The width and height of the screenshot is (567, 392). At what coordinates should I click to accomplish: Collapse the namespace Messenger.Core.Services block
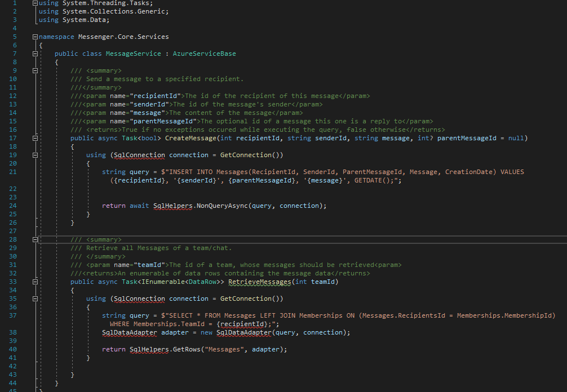click(x=35, y=37)
